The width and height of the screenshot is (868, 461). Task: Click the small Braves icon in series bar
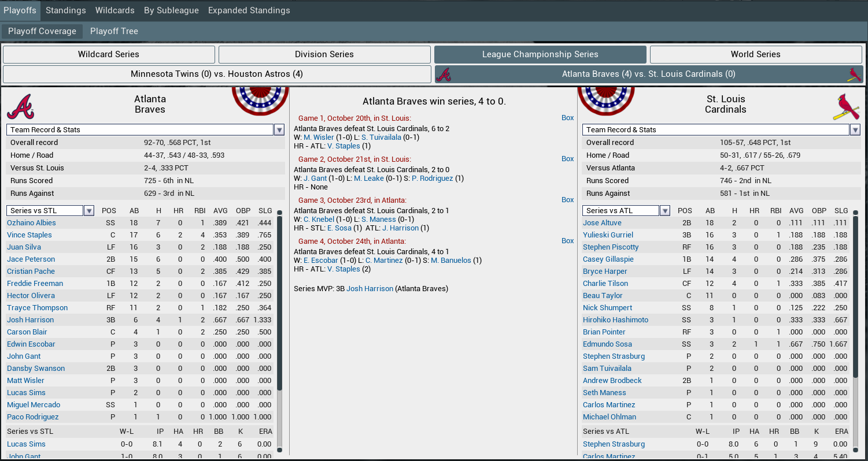tap(444, 75)
